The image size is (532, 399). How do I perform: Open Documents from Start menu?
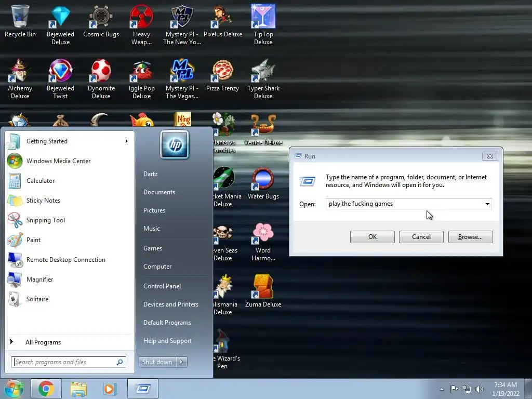pos(159,192)
